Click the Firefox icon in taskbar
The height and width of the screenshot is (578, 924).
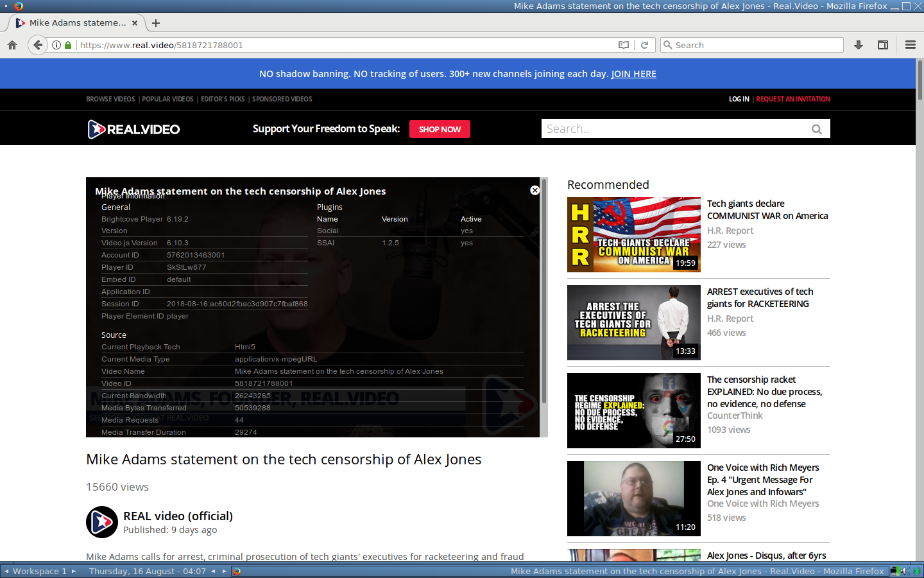pos(237,571)
